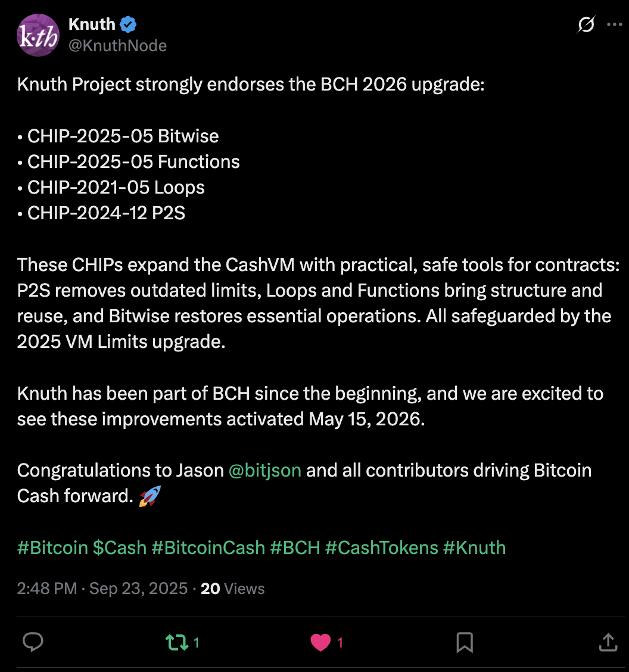The height and width of the screenshot is (672, 629).
Task: Click the blue verified badge
Action: coord(129,24)
